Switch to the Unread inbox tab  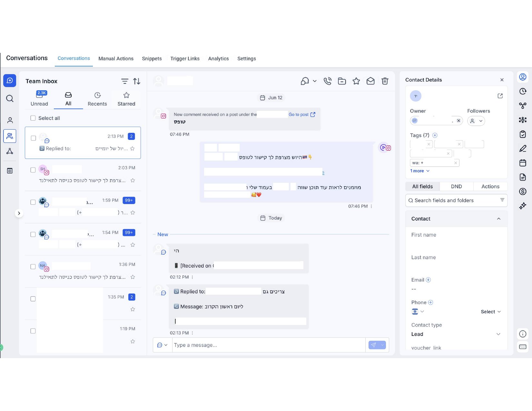[39, 99]
